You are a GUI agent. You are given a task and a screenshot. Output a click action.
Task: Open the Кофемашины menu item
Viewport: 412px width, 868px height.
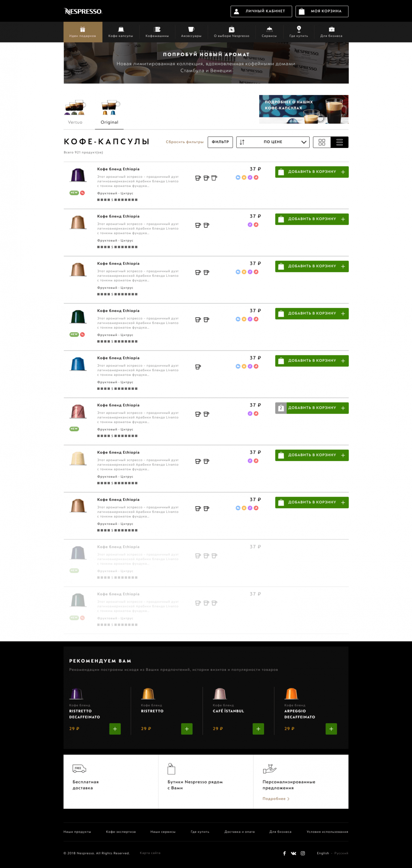click(x=157, y=32)
